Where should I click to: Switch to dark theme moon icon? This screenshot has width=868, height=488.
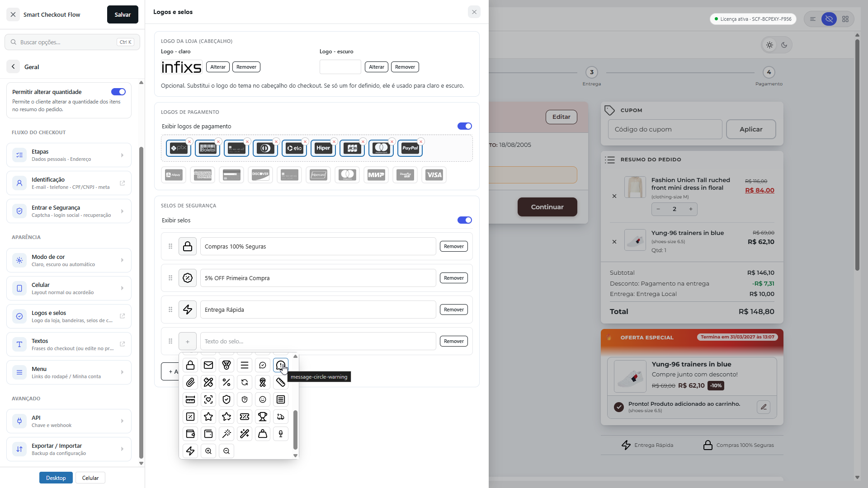[784, 45]
